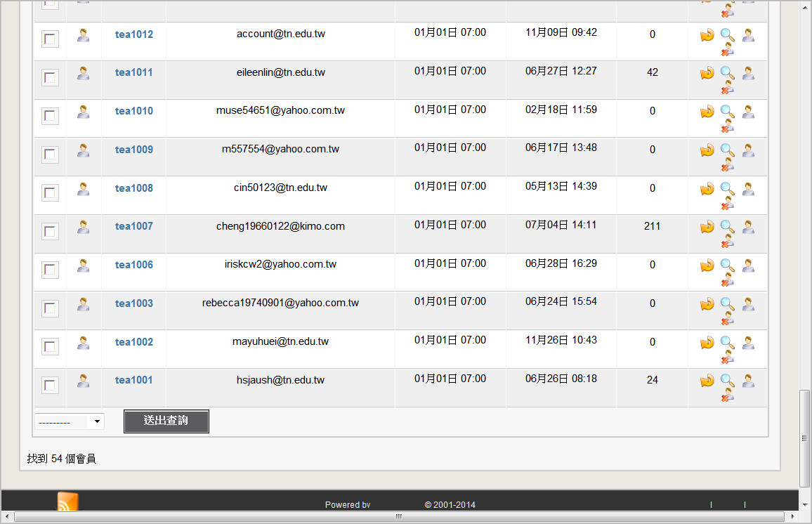Image resolution: width=812 pixels, height=524 pixels.
Task: Select the checkbox in tea1007 row
Action: pos(50,231)
